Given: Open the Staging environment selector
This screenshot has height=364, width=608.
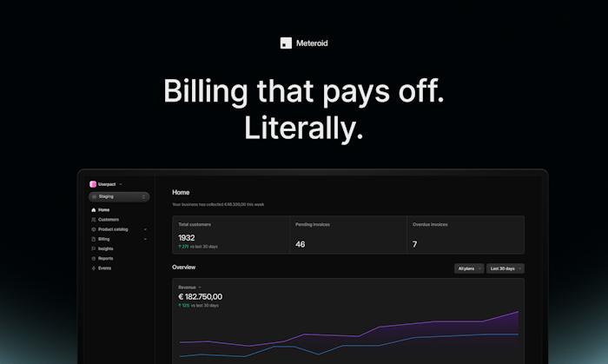Looking at the screenshot, I should click(119, 196).
